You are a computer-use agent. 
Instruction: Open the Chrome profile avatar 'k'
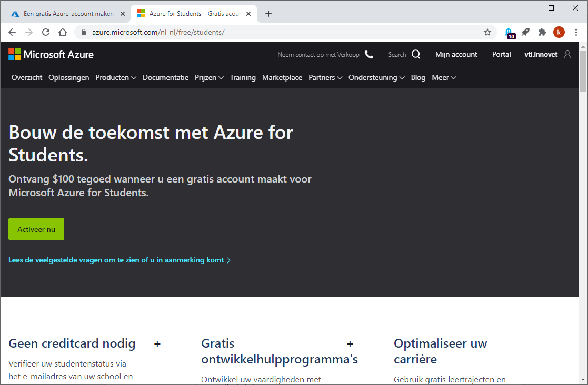(x=559, y=32)
